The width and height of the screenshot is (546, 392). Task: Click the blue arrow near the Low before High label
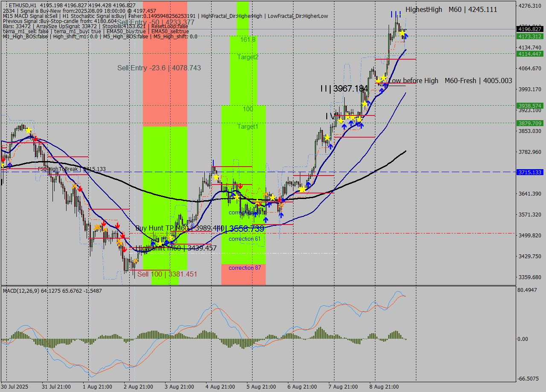point(385,85)
